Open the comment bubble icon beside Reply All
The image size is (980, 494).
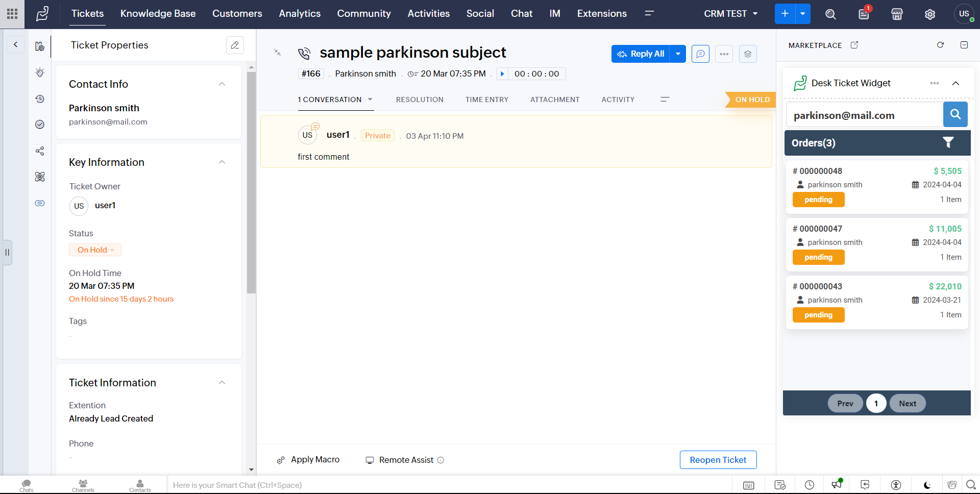(700, 54)
